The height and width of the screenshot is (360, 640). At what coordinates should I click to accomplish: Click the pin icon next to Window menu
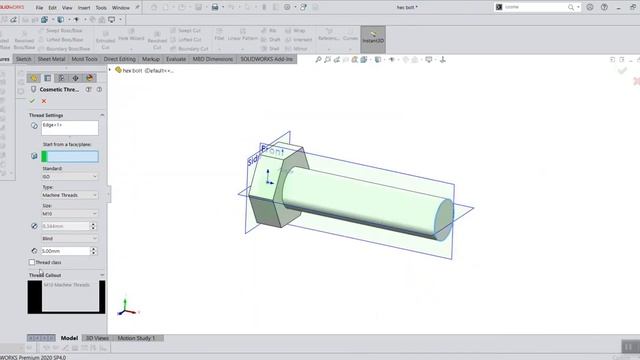click(137, 7)
